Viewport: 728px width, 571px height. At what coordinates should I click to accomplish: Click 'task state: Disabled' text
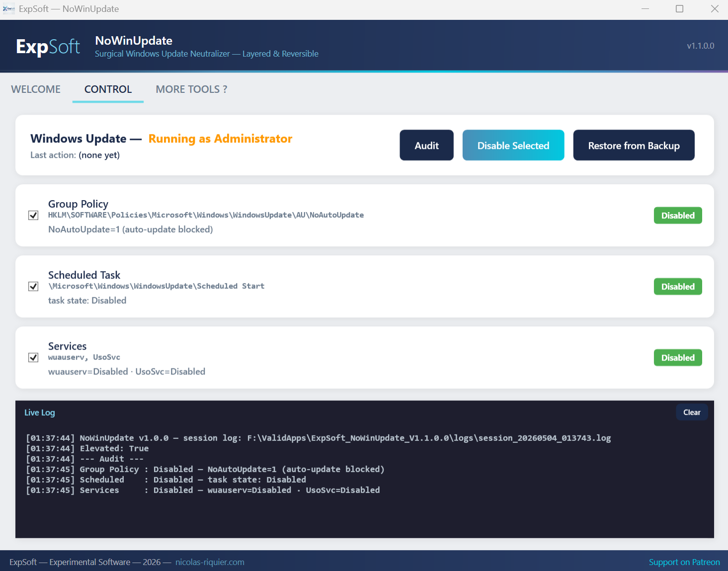87,300
